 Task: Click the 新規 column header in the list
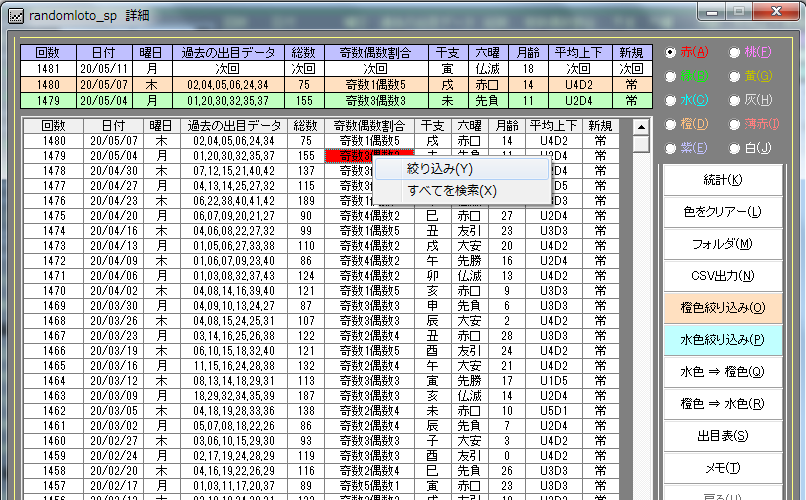point(600,126)
